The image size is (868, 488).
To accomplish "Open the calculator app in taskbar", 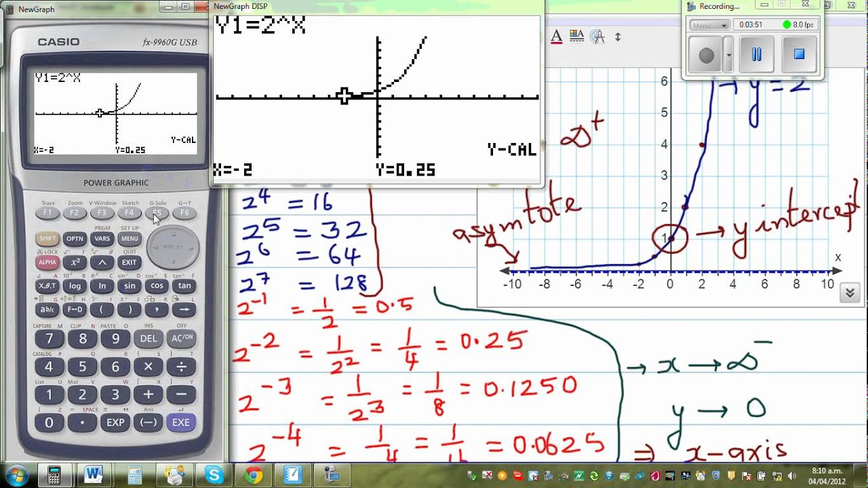I will pyautogui.click(x=55, y=474).
